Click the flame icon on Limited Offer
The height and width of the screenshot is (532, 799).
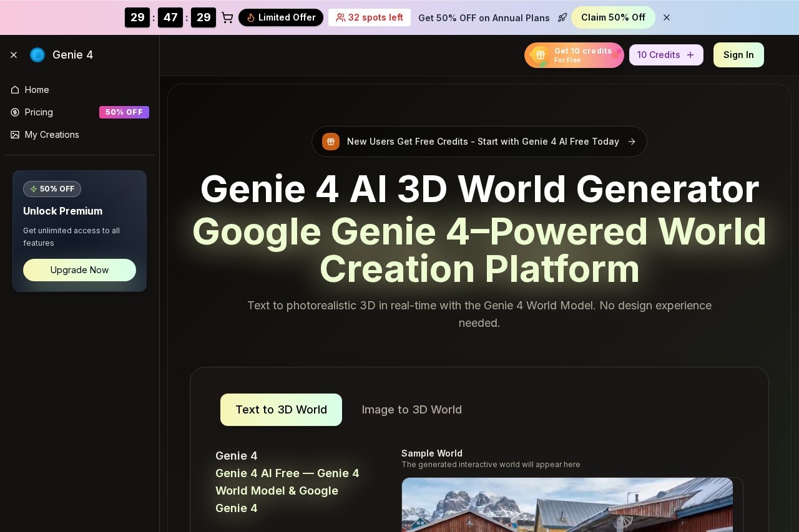tap(251, 17)
